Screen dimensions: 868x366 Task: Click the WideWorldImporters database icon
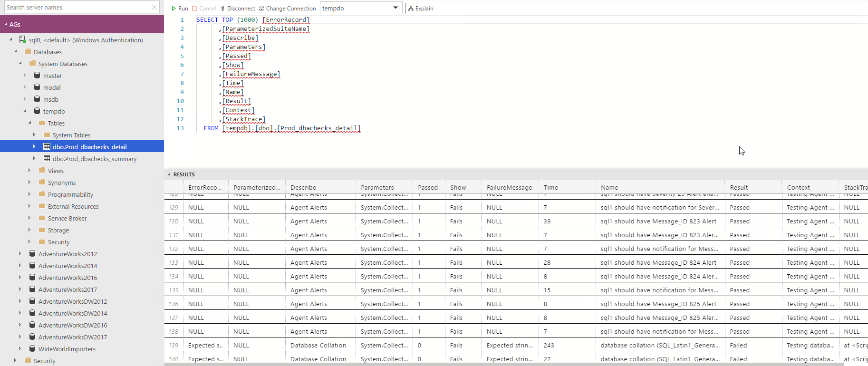coord(32,348)
